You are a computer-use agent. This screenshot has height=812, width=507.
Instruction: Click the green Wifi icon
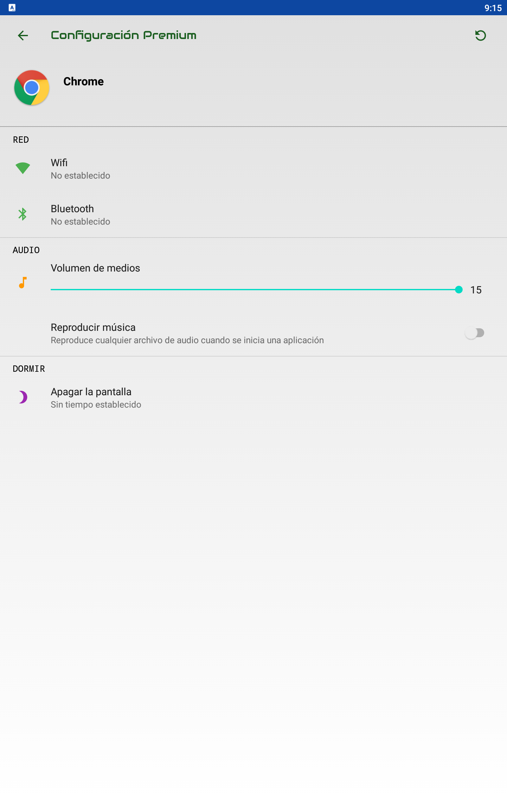pyautogui.click(x=23, y=168)
